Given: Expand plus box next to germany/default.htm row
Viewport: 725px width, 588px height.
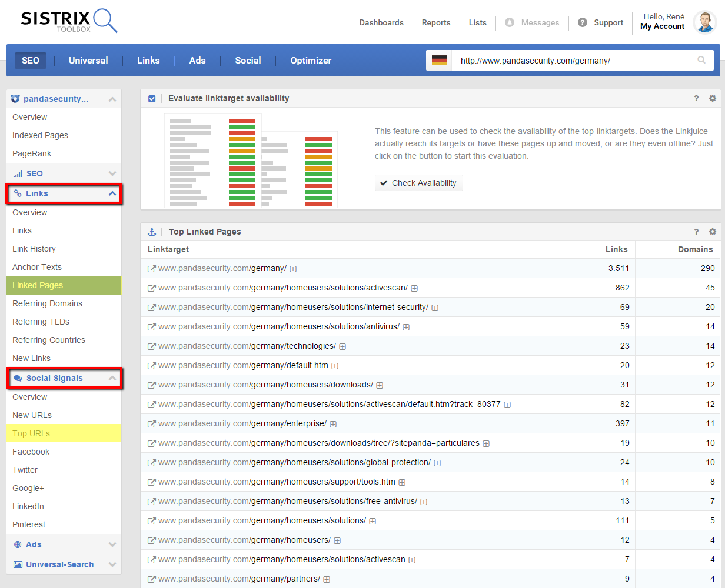Looking at the screenshot, I should tap(335, 366).
